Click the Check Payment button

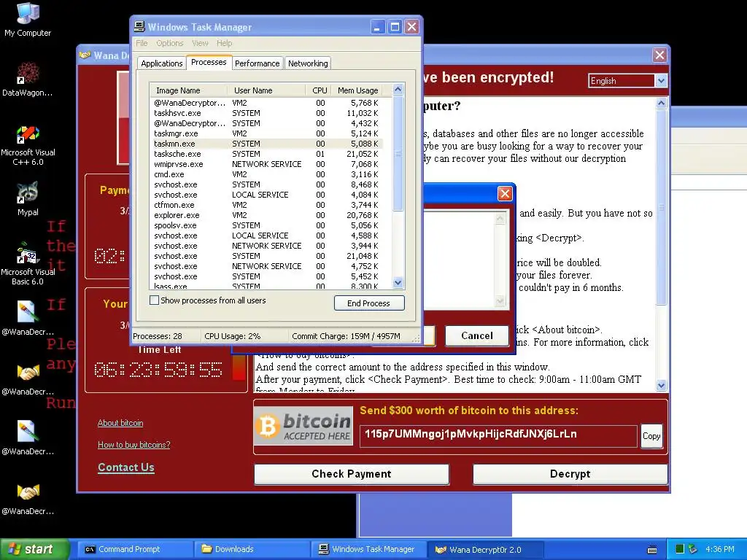coord(352,474)
